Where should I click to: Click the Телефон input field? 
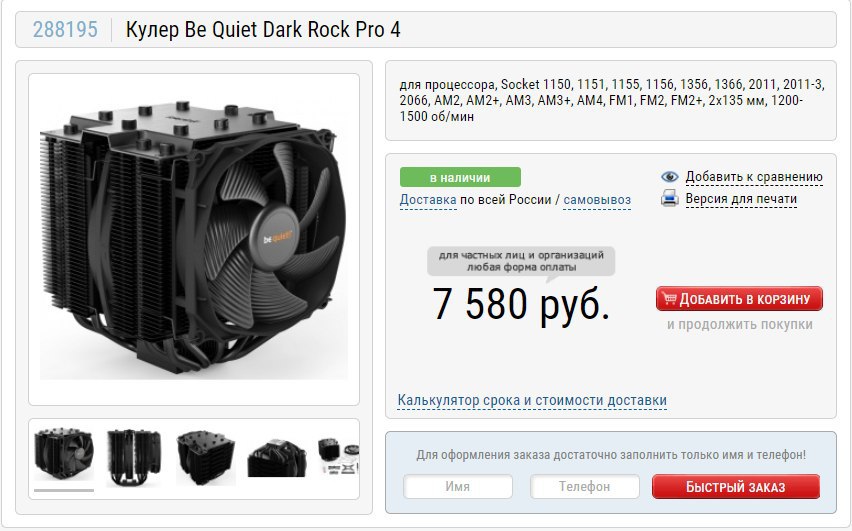click(585, 486)
